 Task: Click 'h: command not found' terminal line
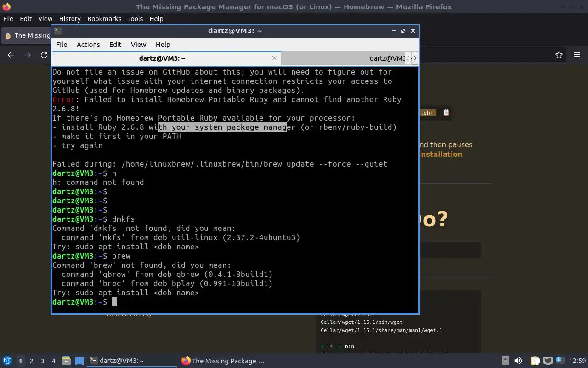[x=98, y=182]
